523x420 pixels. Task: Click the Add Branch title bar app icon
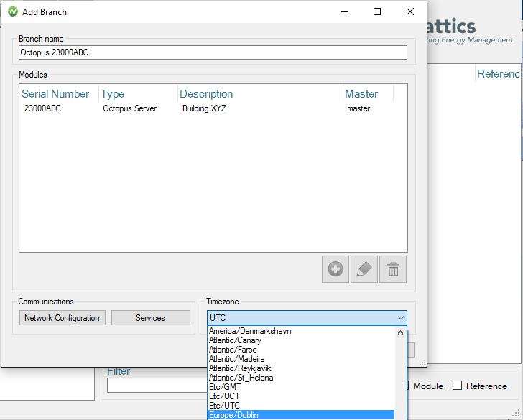[x=12, y=12]
